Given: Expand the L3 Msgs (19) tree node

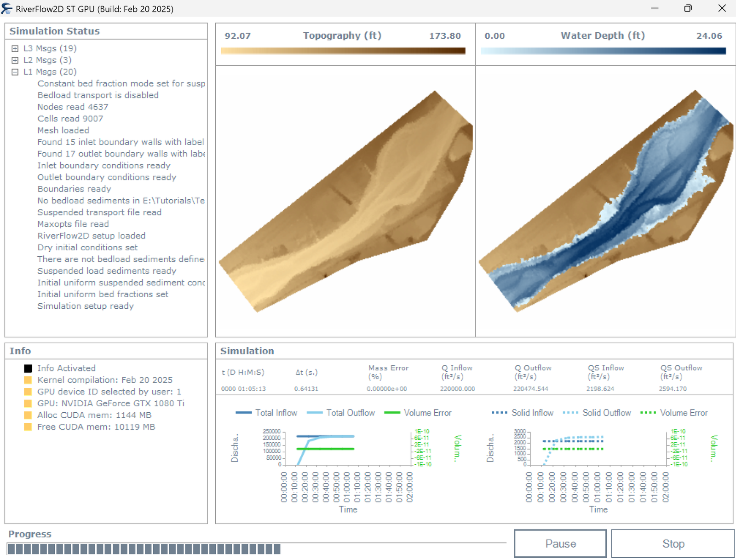Looking at the screenshot, I should coord(15,48).
